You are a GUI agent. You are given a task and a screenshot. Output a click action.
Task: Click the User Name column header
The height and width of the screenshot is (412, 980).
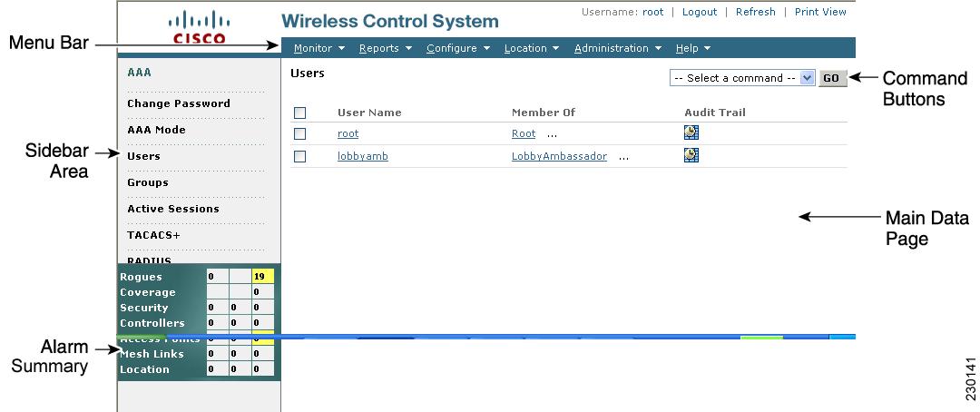[369, 113]
